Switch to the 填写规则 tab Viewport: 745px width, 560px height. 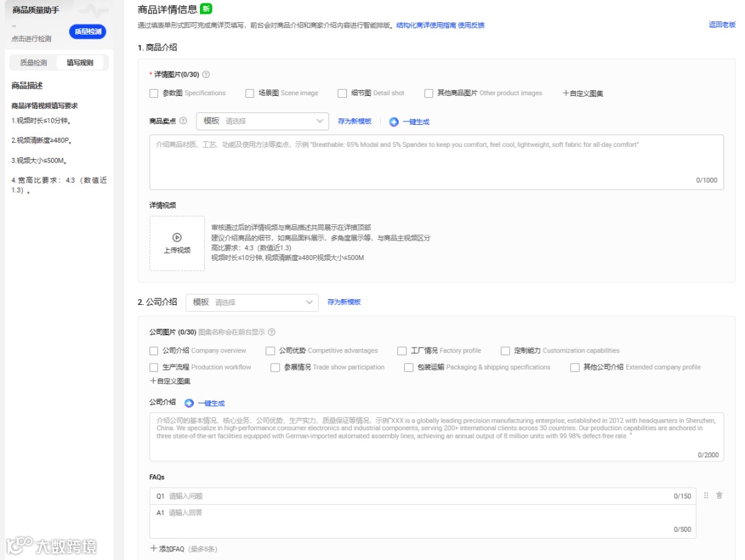80,63
